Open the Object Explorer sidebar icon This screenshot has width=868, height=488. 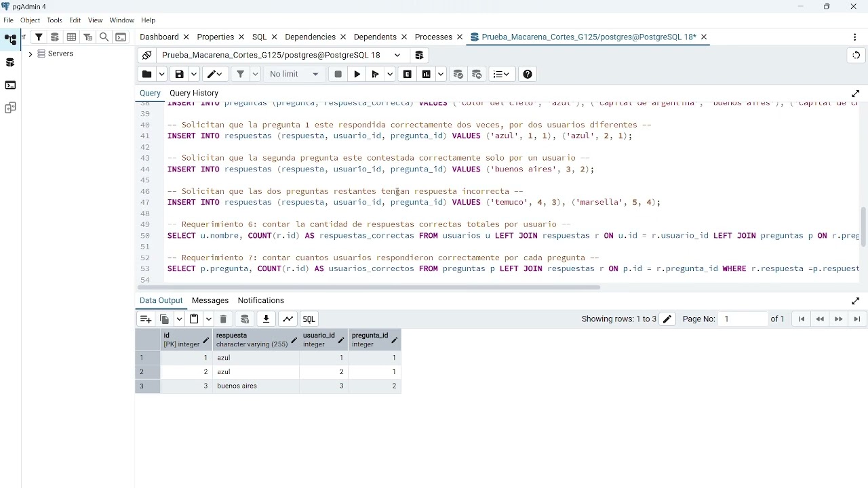[x=11, y=40]
